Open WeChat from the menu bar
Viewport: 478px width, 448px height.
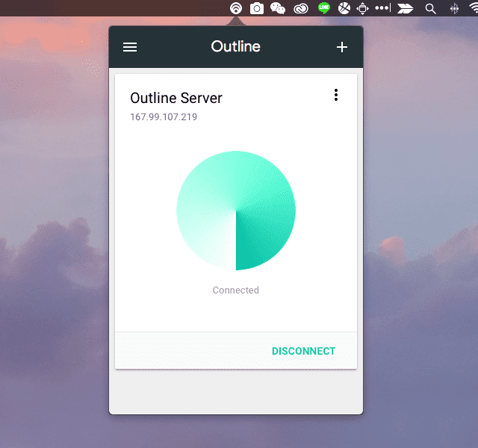coord(278,8)
